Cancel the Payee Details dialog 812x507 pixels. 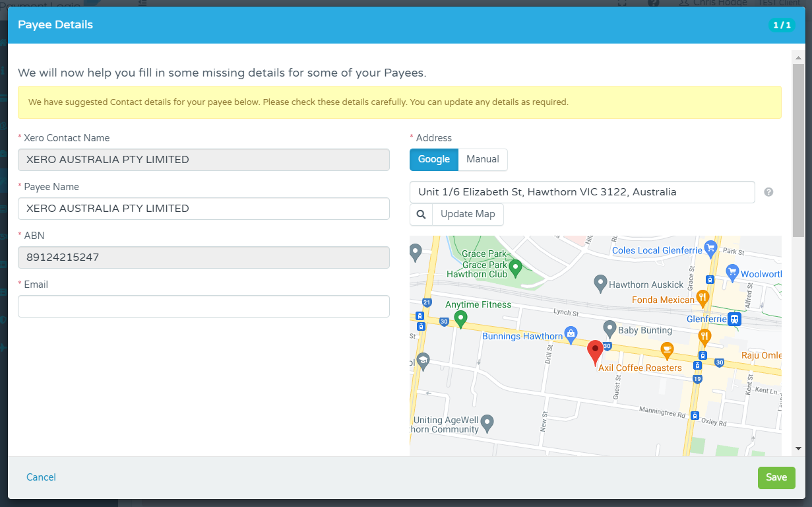(x=41, y=477)
